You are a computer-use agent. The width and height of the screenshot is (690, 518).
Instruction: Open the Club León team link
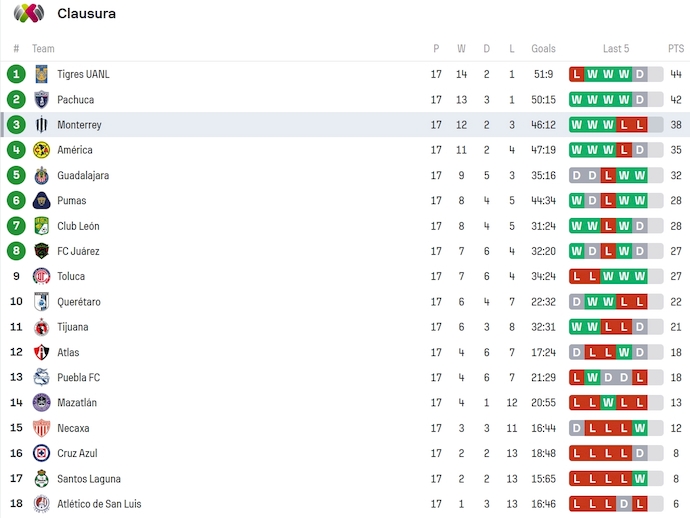78,226
